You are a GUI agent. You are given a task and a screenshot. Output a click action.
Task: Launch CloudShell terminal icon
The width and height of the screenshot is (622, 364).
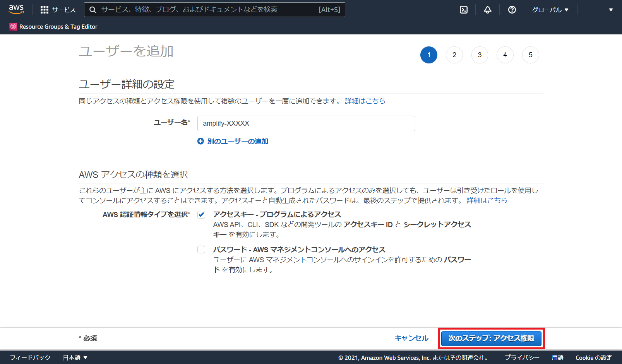(463, 10)
